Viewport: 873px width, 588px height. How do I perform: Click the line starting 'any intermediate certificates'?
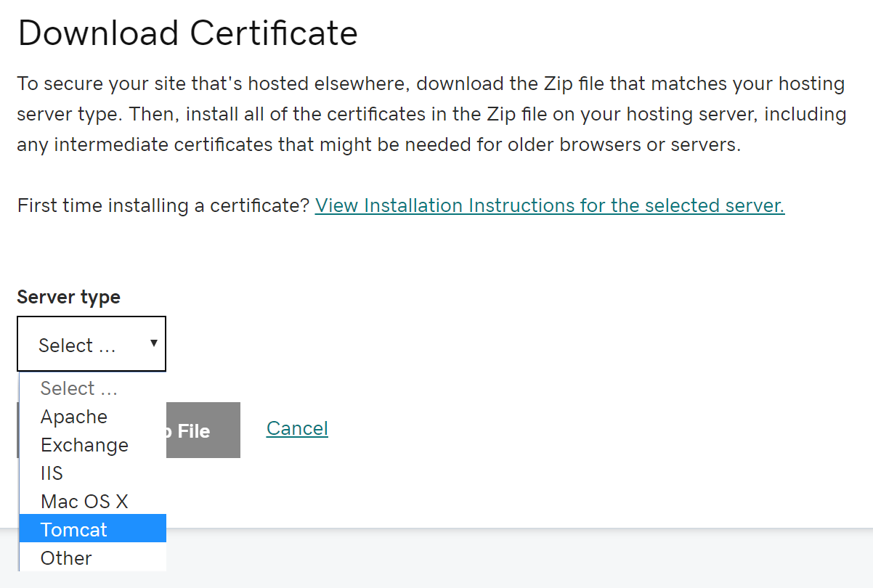378,144
